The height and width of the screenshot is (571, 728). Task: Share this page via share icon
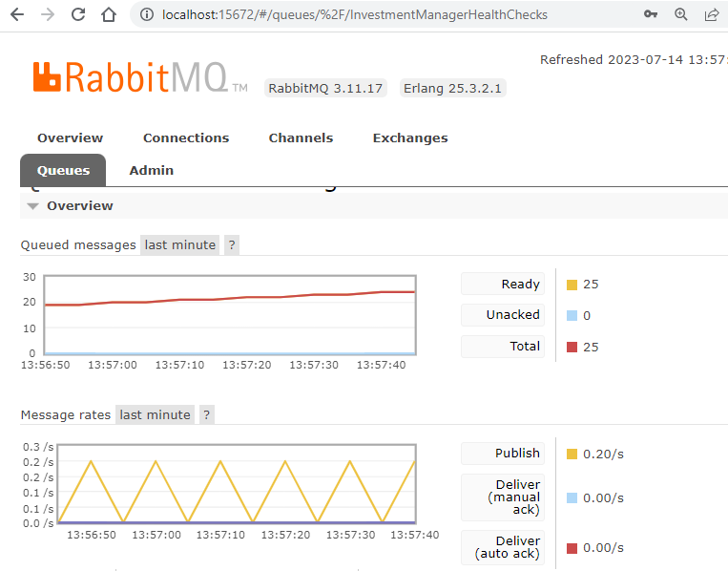click(711, 15)
